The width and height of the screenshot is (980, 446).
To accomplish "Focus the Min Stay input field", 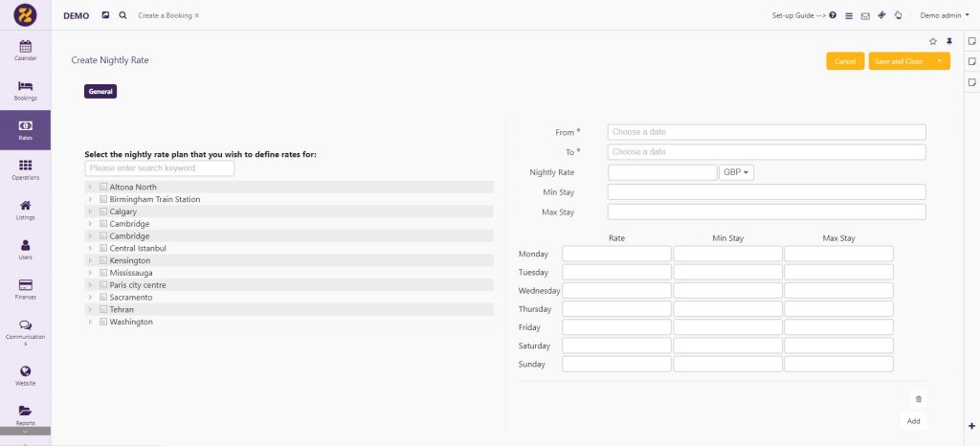I will coord(767,191).
